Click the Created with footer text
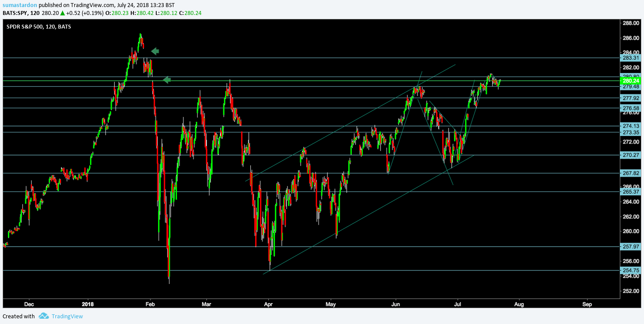 pos(18,316)
